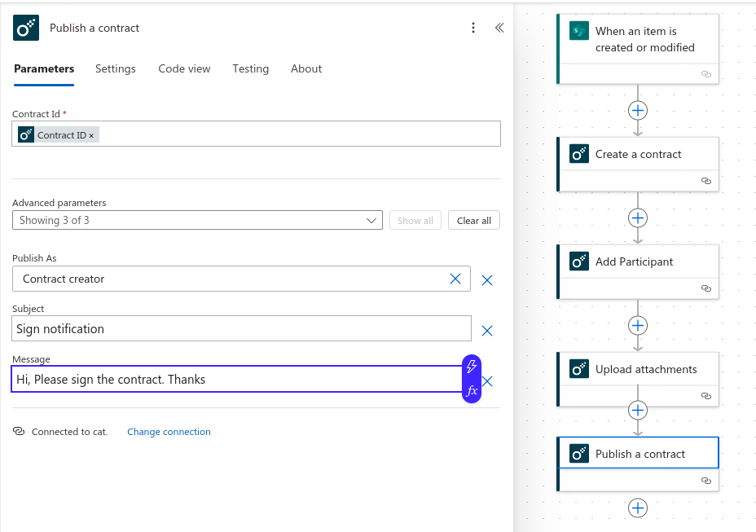The height and width of the screenshot is (532, 756).
Task: Open the three-dot more options menu
Action: (473, 28)
